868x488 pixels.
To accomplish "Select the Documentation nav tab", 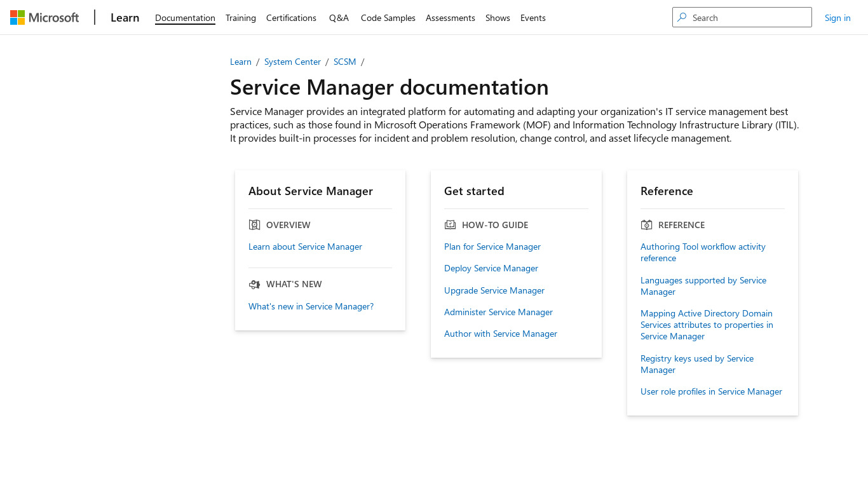I will [185, 18].
